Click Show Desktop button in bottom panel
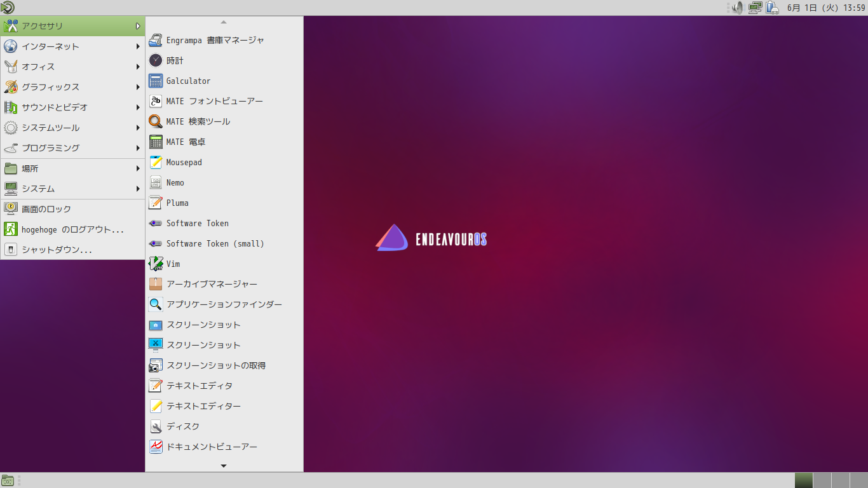Screen dimensions: 868x488 tap(8, 480)
